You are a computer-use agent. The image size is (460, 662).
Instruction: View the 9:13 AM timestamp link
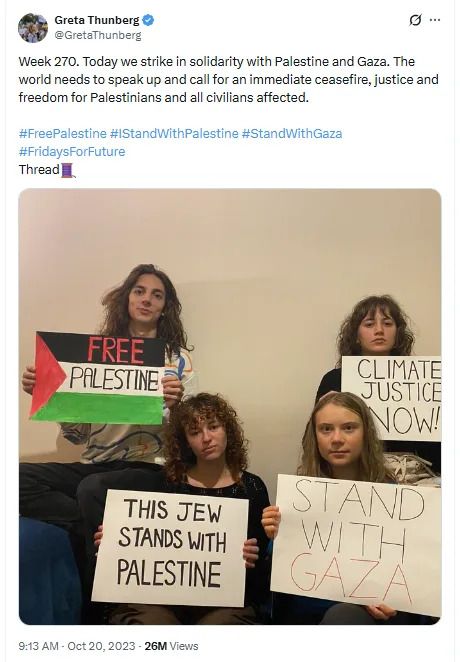coord(38,646)
